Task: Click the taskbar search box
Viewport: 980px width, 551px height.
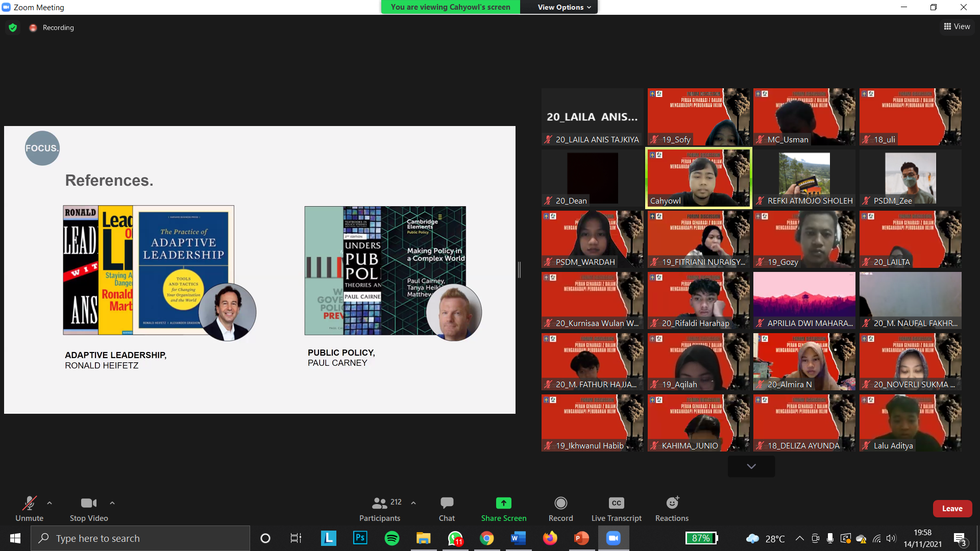Action: point(140,538)
